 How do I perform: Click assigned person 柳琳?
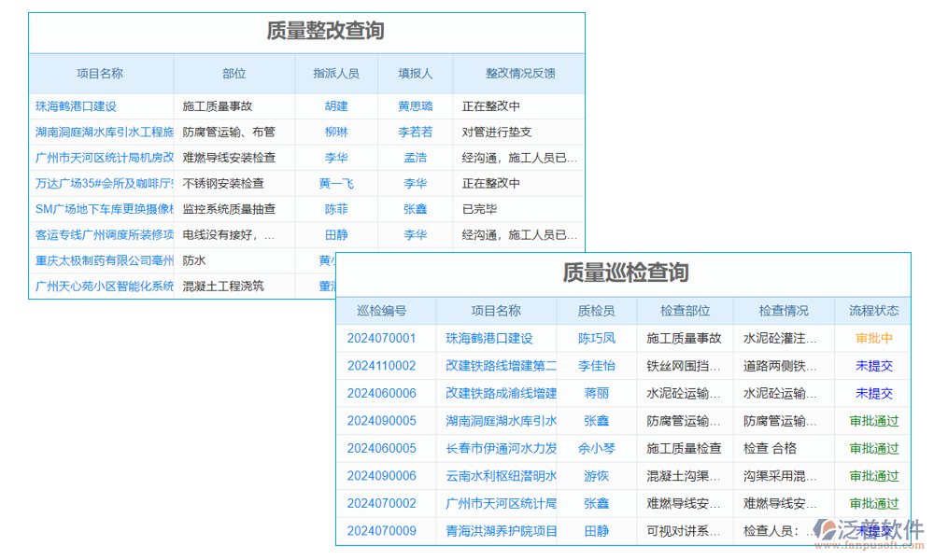coord(335,132)
